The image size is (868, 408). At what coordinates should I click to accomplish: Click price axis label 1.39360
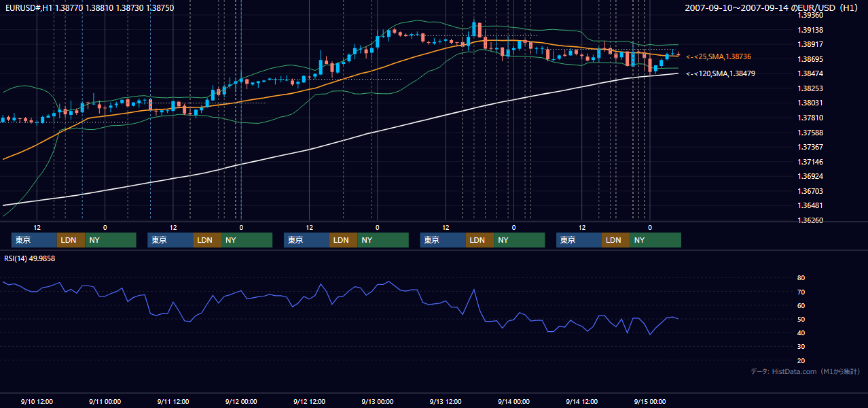click(x=810, y=15)
